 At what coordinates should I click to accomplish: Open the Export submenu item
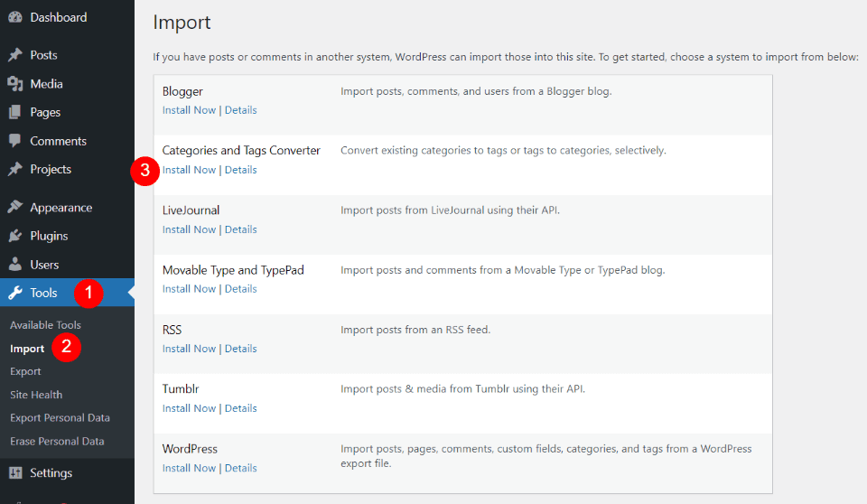tap(25, 371)
